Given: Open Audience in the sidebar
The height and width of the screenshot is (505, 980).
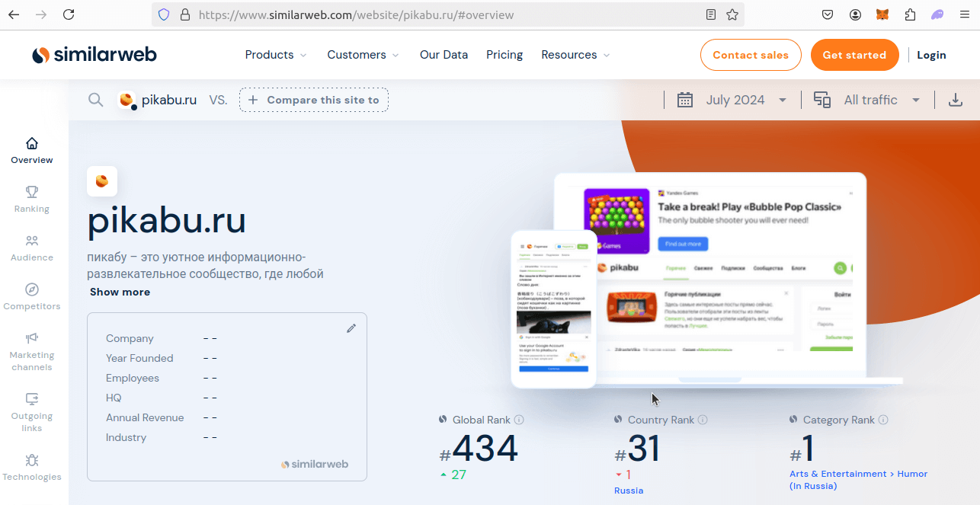Looking at the screenshot, I should tap(32, 248).
